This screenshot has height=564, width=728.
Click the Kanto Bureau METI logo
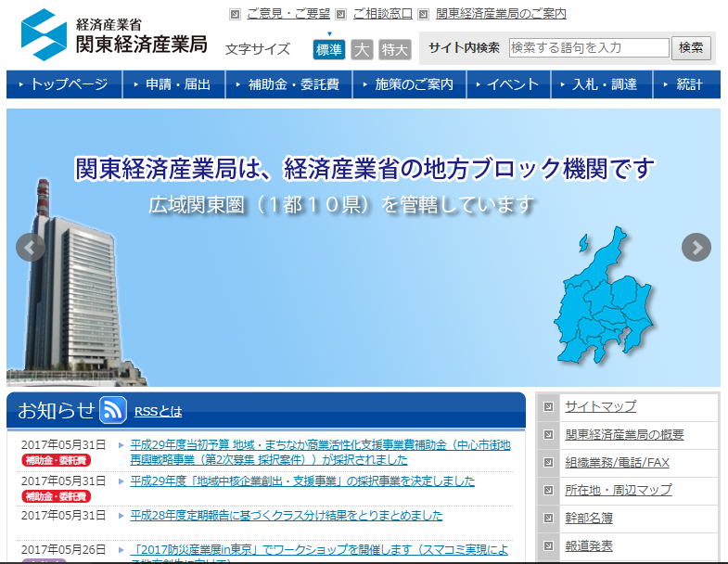114,35
